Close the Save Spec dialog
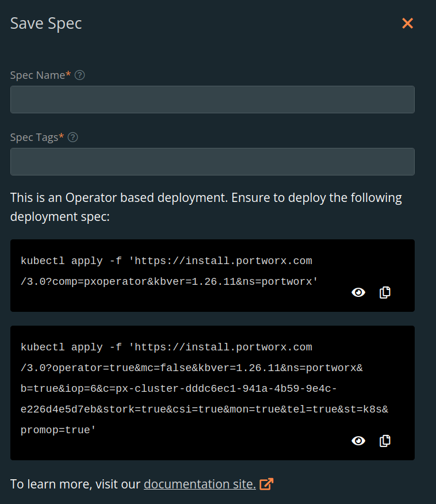This screenshot has width=436, height=504. pyautogui.click(x=407, y=23)
